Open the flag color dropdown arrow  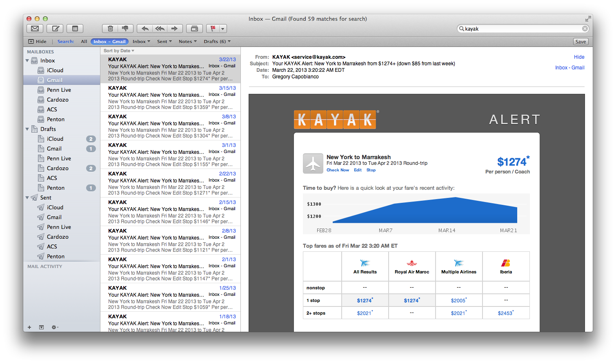pyautogui.click(x=223, y=29)
